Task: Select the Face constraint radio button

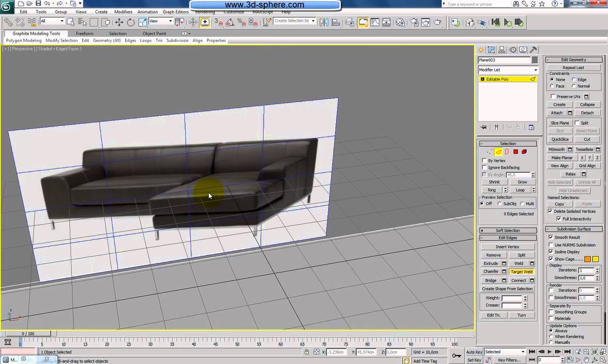Action: [552, 86]
